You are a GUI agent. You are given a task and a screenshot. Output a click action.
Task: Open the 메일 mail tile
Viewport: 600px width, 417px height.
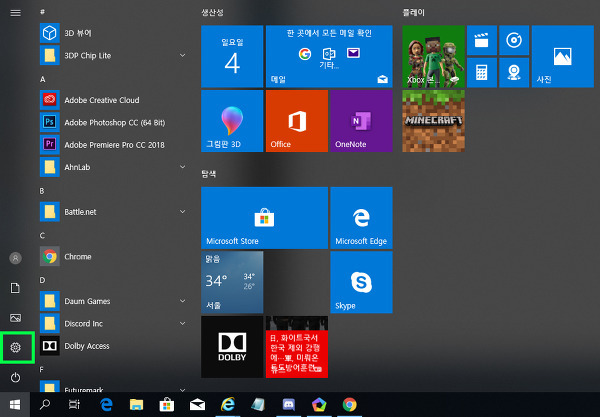pyautogui.click(x=329, y=56)
